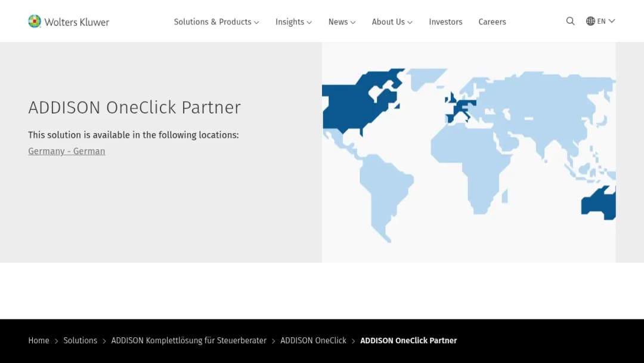The height and width of the screenshot is (363, 644).
Task: Open the Solutions & Products menu
Action: pyautogui.click(x=216, y=21)
